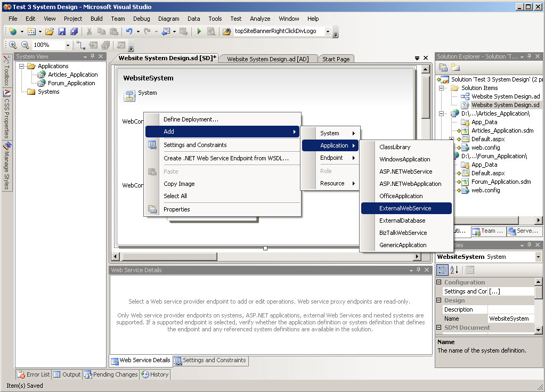Click the Zoom In magnifier icon
Screen dimensions: 545x392
pos(13,45)
